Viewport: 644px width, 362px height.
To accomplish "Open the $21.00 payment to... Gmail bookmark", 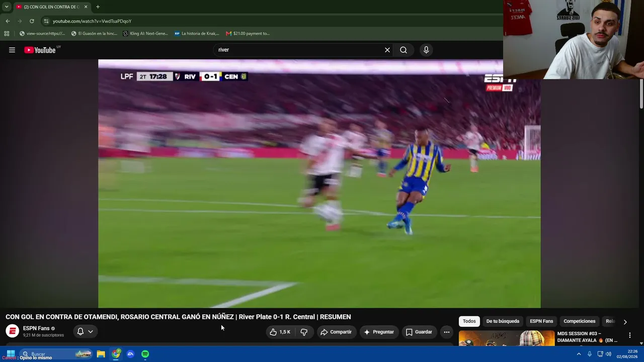I will click(248, 34).
